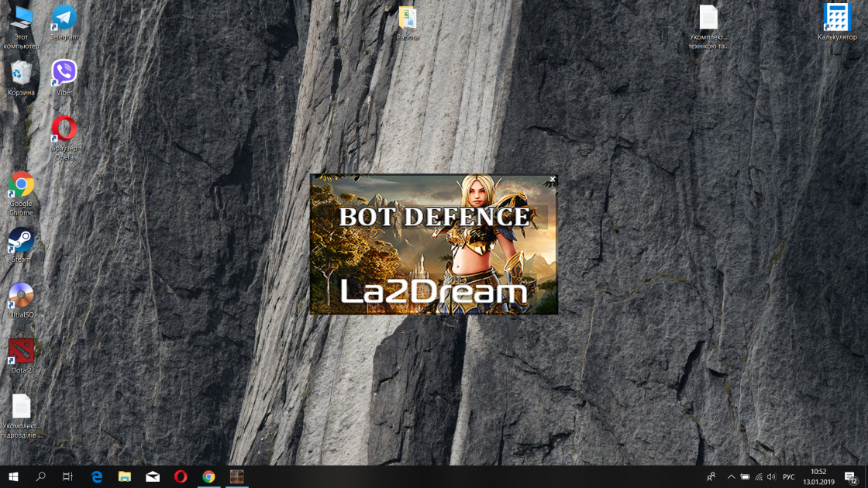Open File Explorer from the taskbar
Image resolution: width=868 pixels, height=488 pixels.
[x=125, y=476]
